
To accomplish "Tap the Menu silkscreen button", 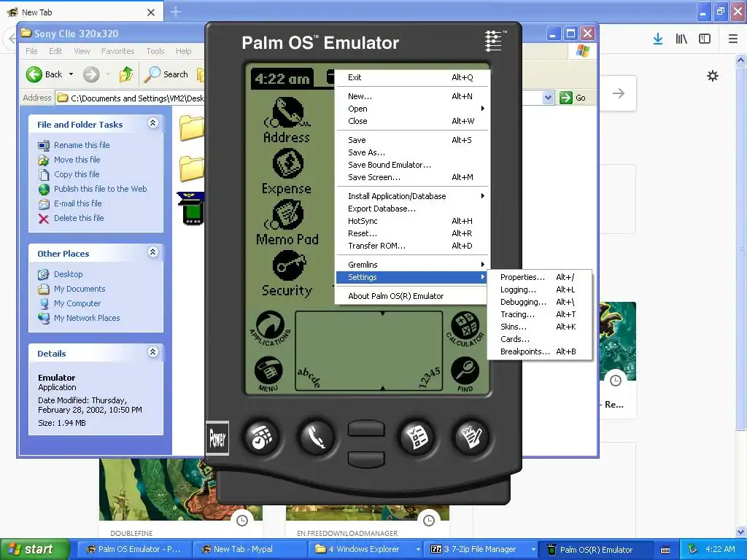I will pyautogui.click(x=268, y=374).
